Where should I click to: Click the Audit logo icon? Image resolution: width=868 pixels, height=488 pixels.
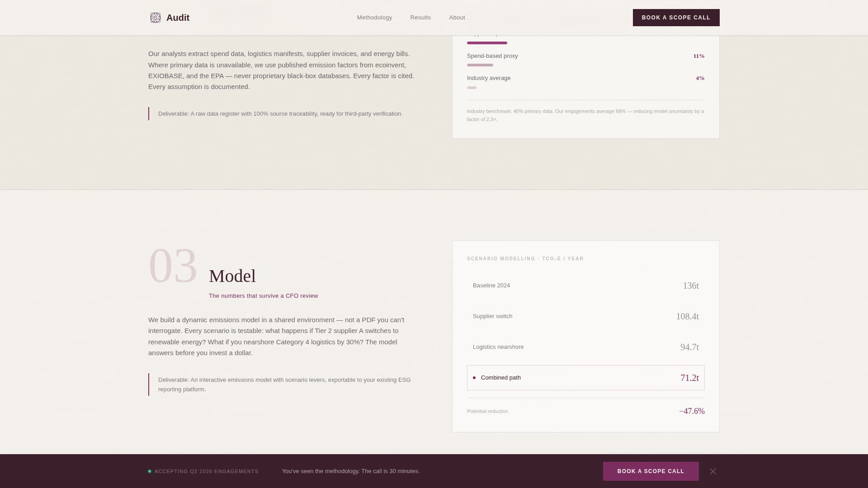pos(156,18)
